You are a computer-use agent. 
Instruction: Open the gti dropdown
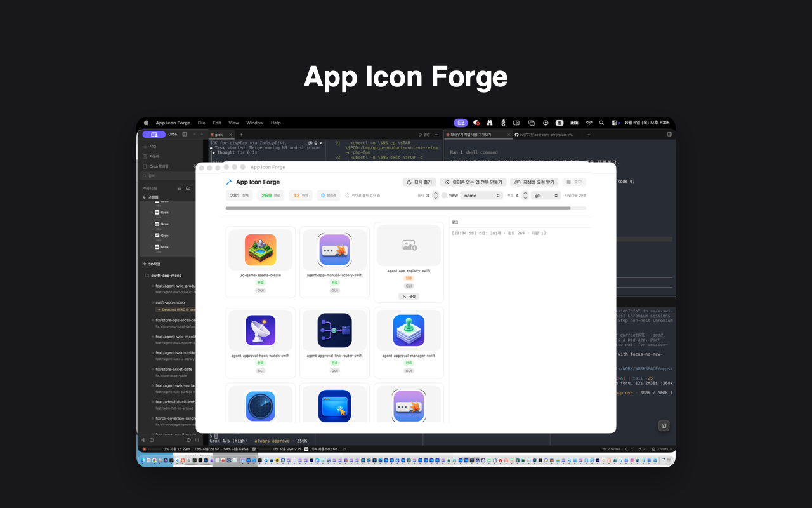pyautogui.click(x=546, y=196)
